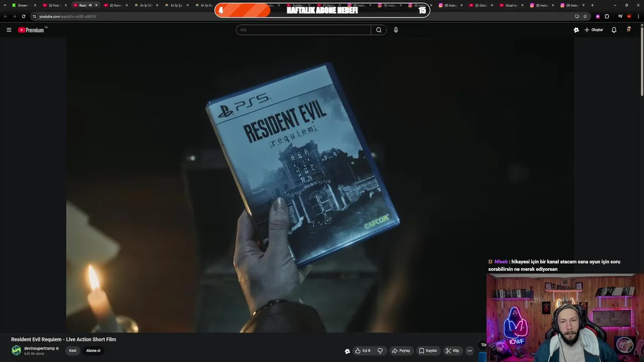The image size is (644, 362).
Task: Like the video with thumbs up
Action: 363,351
